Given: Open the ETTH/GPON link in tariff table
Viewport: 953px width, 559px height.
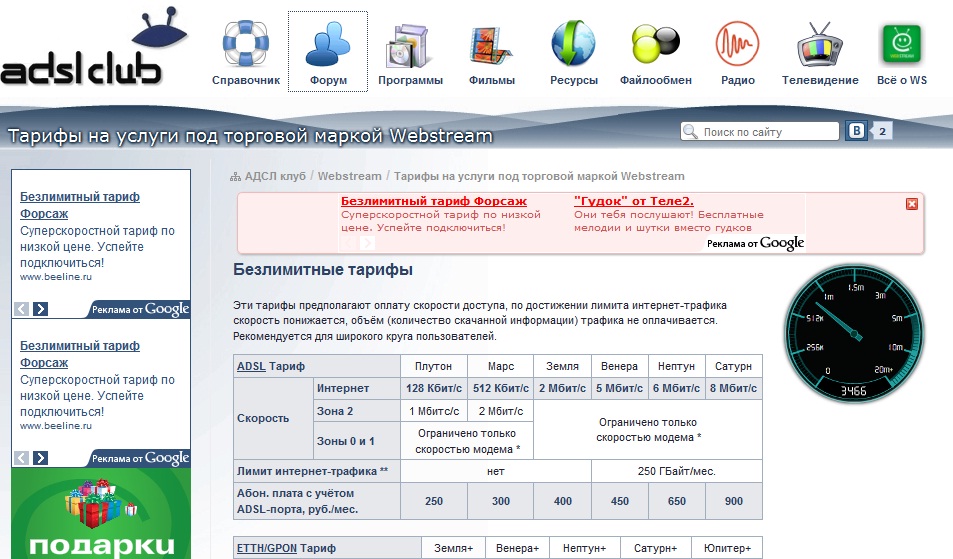Looking at the screenshot, I should (267, 548).
